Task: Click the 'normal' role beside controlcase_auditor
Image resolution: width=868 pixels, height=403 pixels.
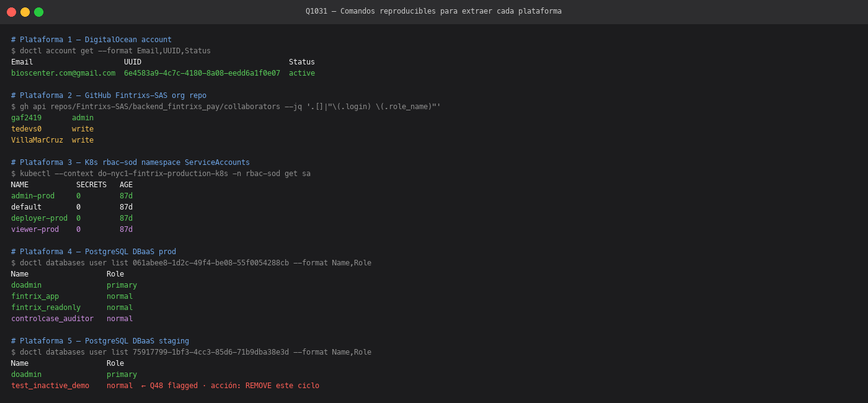Action: (x=120, y=319)
